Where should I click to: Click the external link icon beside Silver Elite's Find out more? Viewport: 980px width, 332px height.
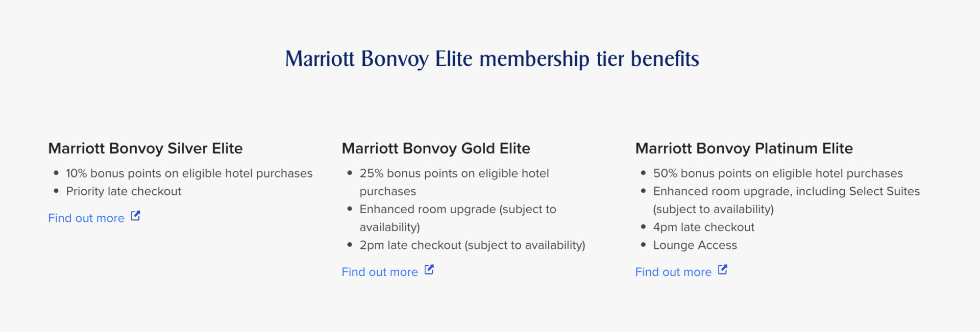click(135, 216)
